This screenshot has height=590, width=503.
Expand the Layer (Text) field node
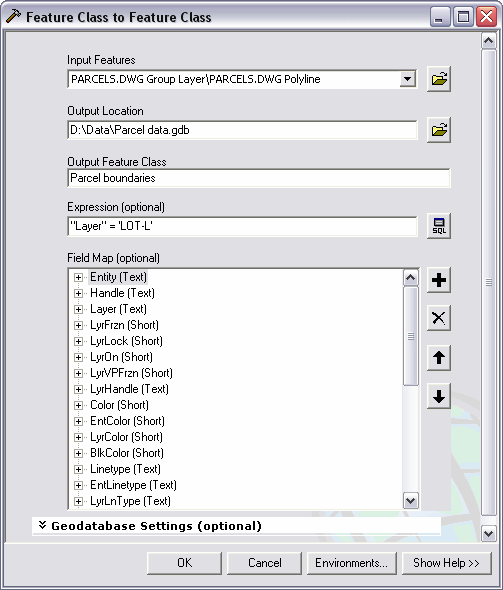(x=78, y=309)
